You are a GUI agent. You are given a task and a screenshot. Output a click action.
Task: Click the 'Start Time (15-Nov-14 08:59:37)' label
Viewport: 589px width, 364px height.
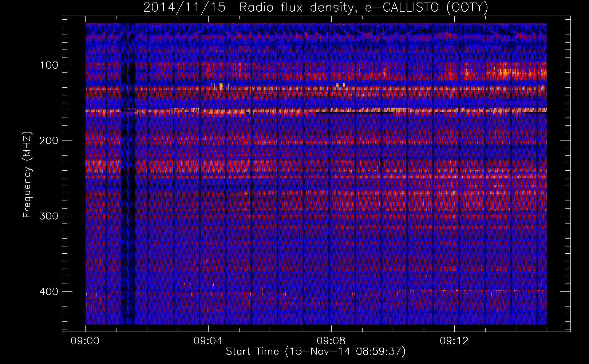point(316,352)
